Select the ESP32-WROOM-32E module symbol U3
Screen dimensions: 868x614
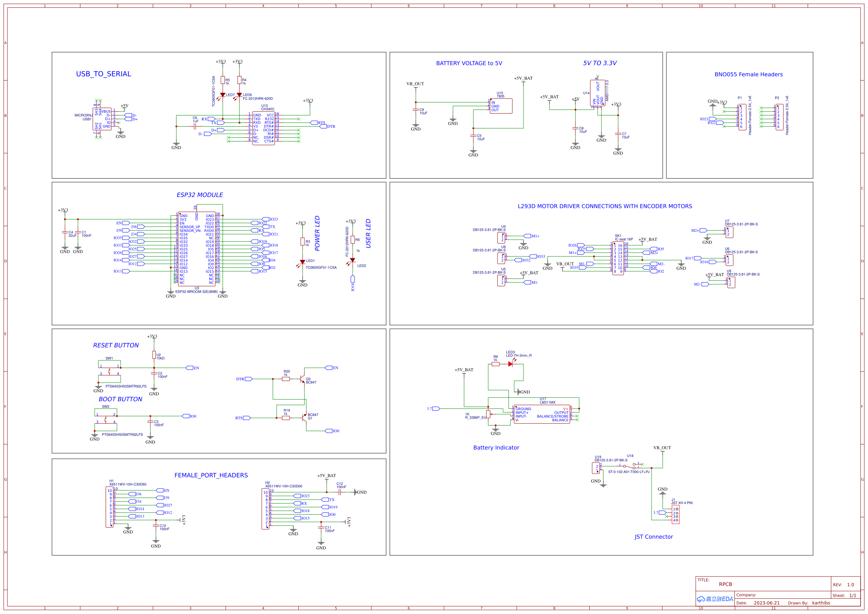point(197,250)
